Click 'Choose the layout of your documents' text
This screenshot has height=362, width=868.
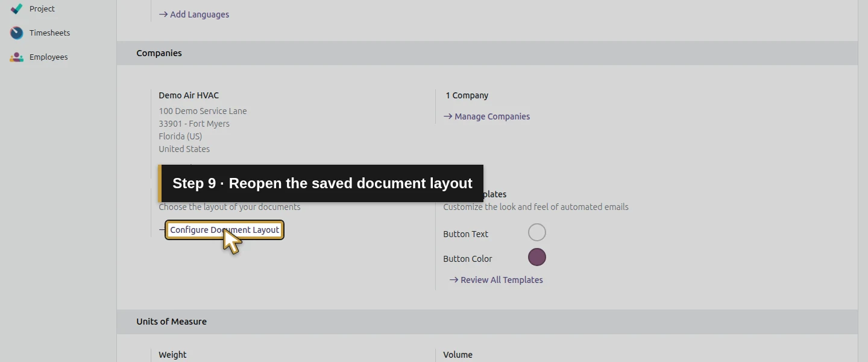point(230,207)
